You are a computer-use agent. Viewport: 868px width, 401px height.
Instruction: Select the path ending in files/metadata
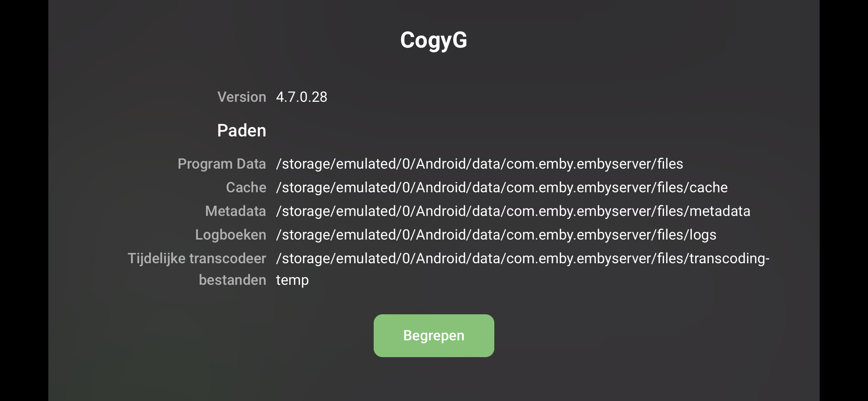tap(513, 211)
